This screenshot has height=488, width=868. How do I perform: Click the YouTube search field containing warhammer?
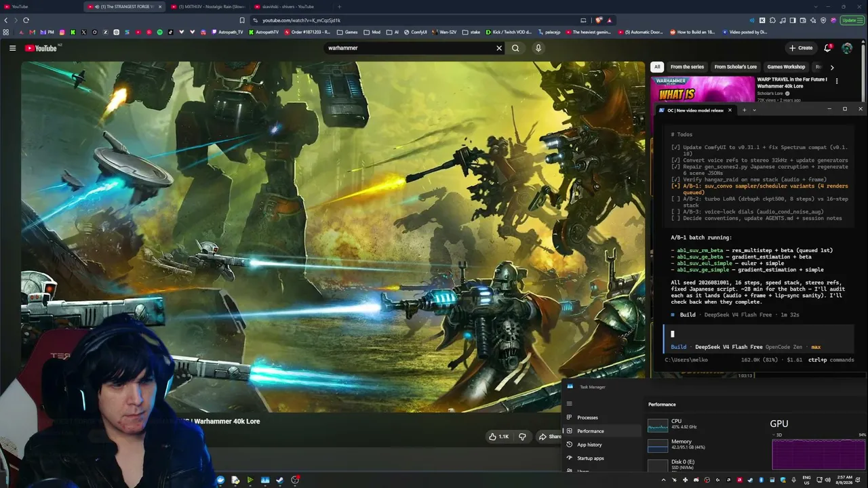click(x=409, y=48)
